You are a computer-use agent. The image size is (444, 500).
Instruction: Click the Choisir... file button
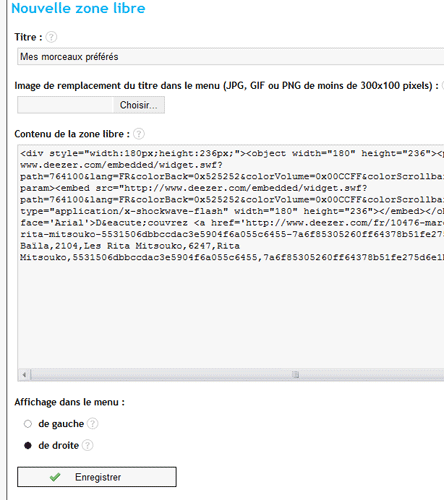click(x=139, y=105)
